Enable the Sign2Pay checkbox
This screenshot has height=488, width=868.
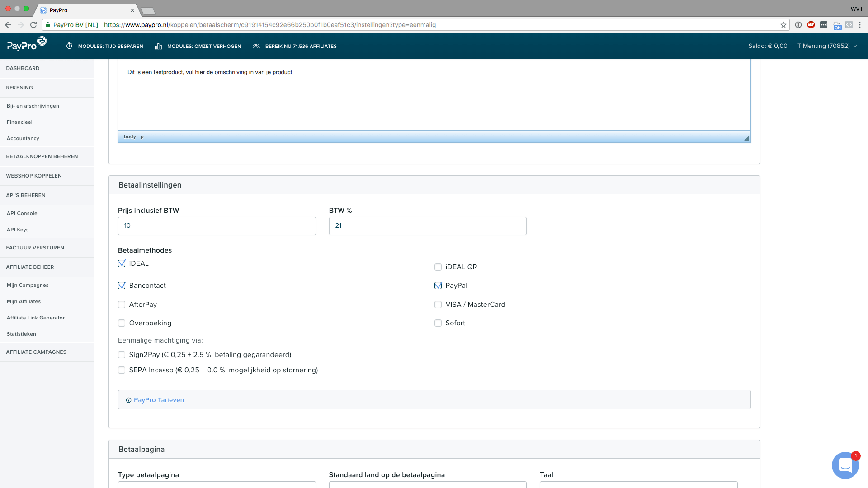coord(122,355)
